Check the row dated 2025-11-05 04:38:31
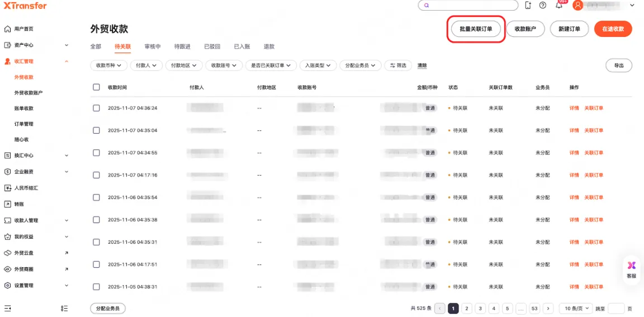Image resolution: width=644 pixels, height=317 pixels. [97, 287]
